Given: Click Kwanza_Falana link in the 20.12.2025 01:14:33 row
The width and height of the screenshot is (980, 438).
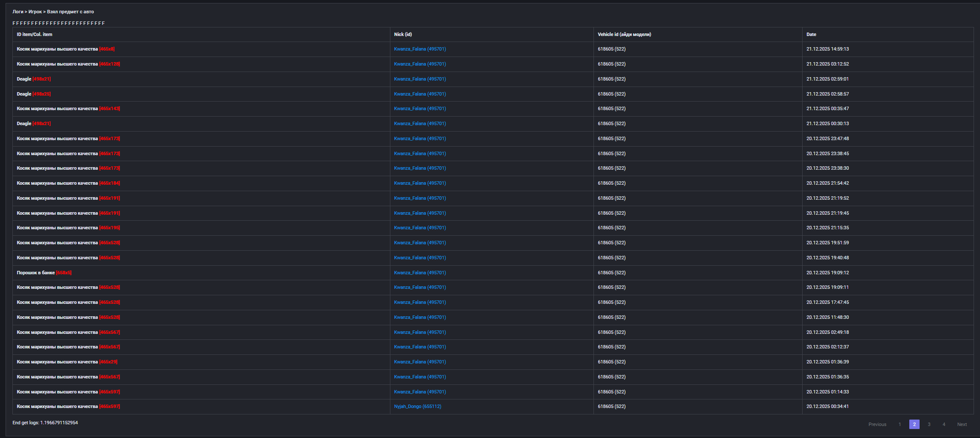Looking at the screenshot, I should [x=420, y=392].
